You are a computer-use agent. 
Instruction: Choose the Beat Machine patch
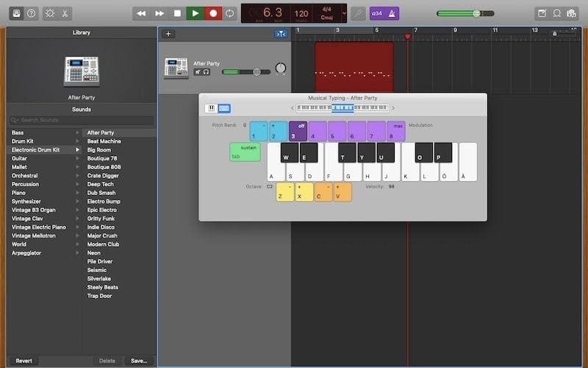pyautogui.click(x=104, y=141)
